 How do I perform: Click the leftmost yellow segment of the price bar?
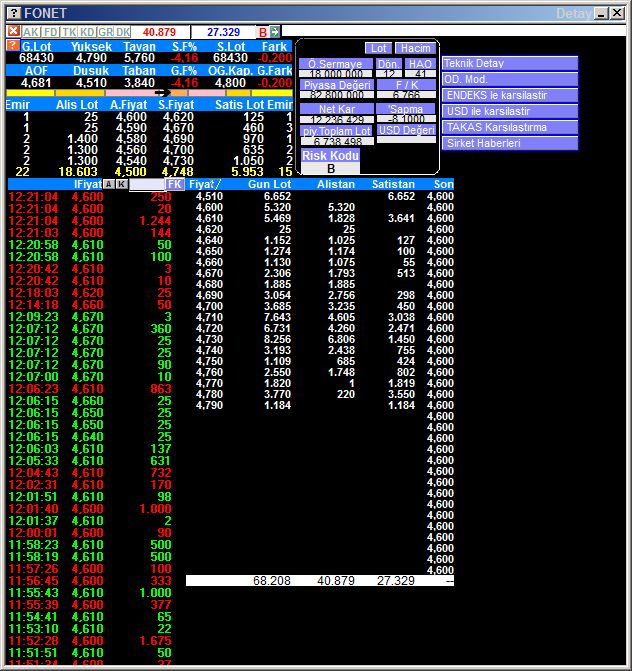coord(30,93)
